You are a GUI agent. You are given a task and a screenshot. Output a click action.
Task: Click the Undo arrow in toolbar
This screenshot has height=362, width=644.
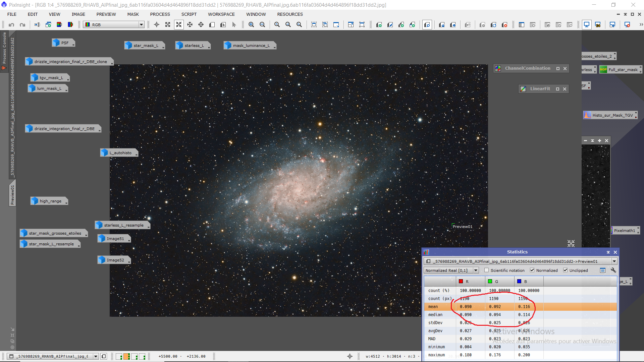[x=11, y=24]
